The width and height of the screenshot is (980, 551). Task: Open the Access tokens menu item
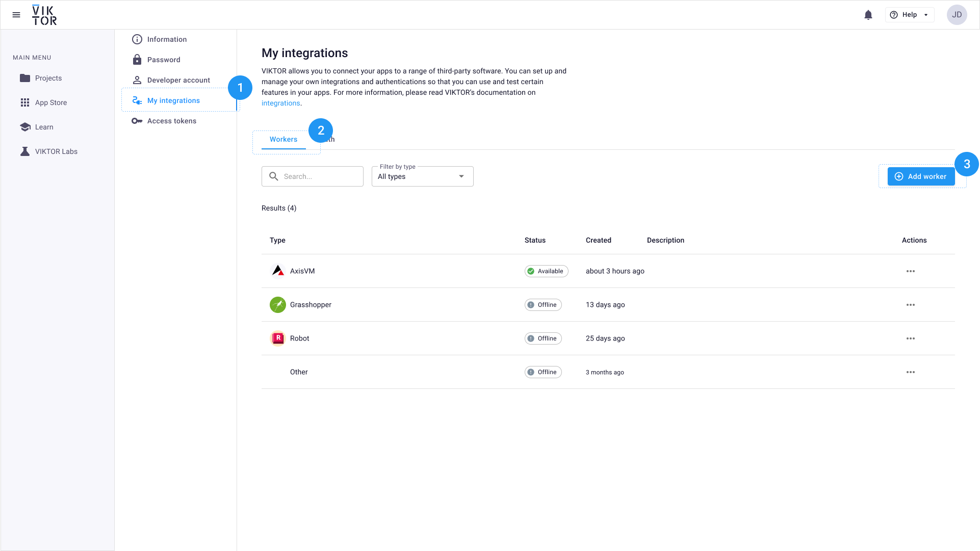coord(171,121)
